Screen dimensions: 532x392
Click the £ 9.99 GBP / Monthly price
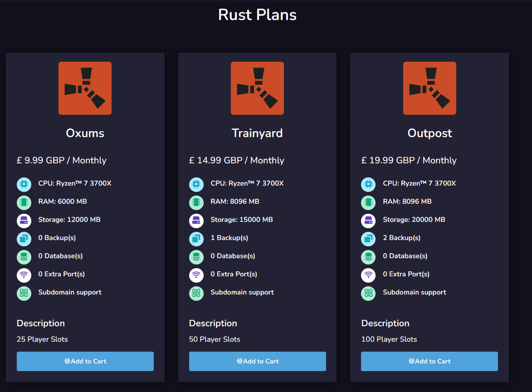click(x=61, y=160)
